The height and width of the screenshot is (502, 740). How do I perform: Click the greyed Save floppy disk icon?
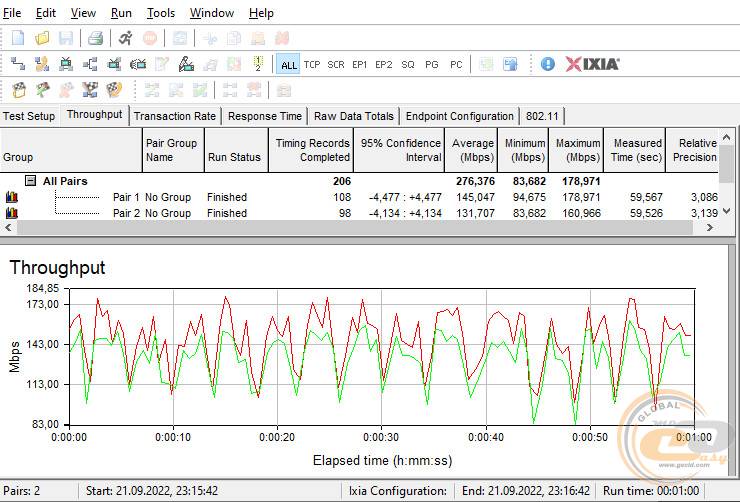click(x=66, y=38)
